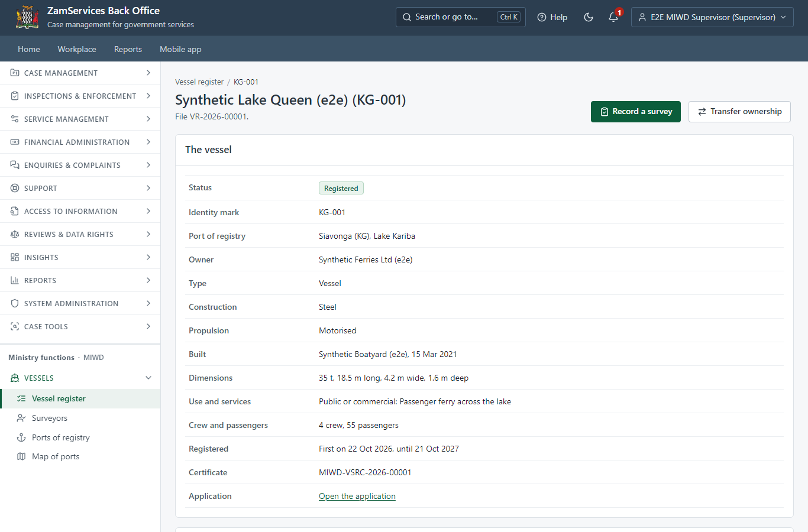The width and height of the screenshot is (808, 532).
Task: Click the Reports bar chart icon
Action: coord(15,280)
